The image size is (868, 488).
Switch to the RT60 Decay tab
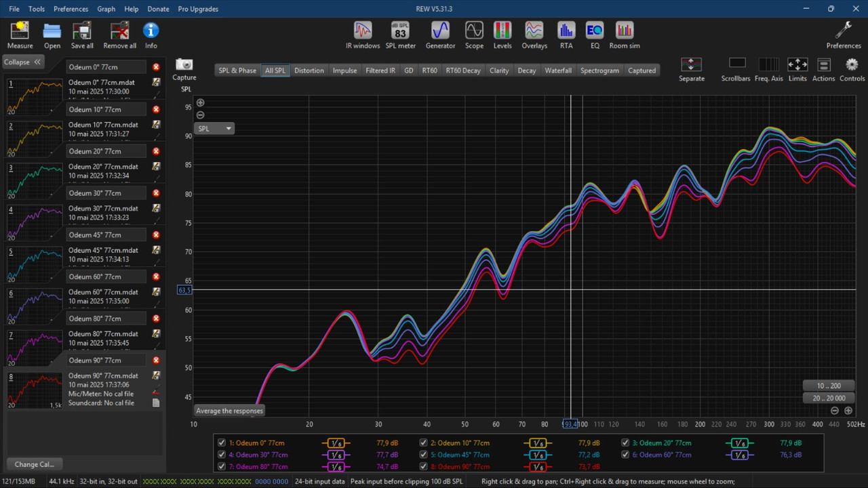click(x=463, y=70)
